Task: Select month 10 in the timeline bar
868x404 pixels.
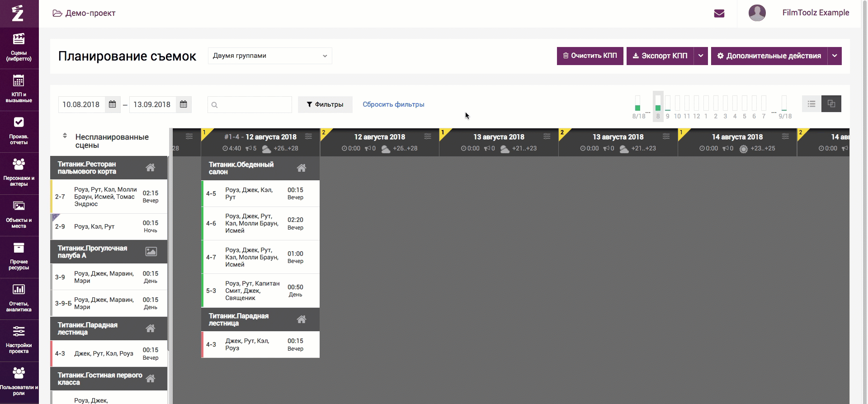Action: pyautogui.click(x=677, y=106)
